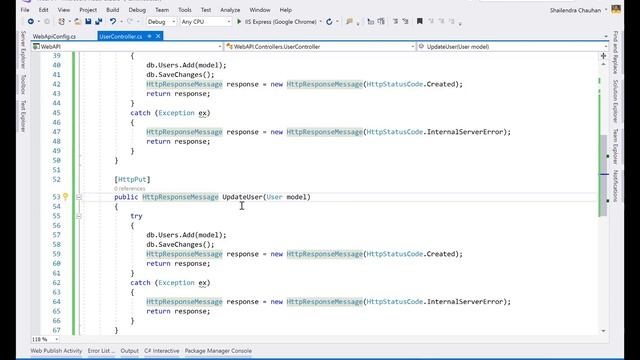Click the Navigate Backward toolbar icon
Screen dimensions: 640x360
pyautogui.click(x=31, y=22)
